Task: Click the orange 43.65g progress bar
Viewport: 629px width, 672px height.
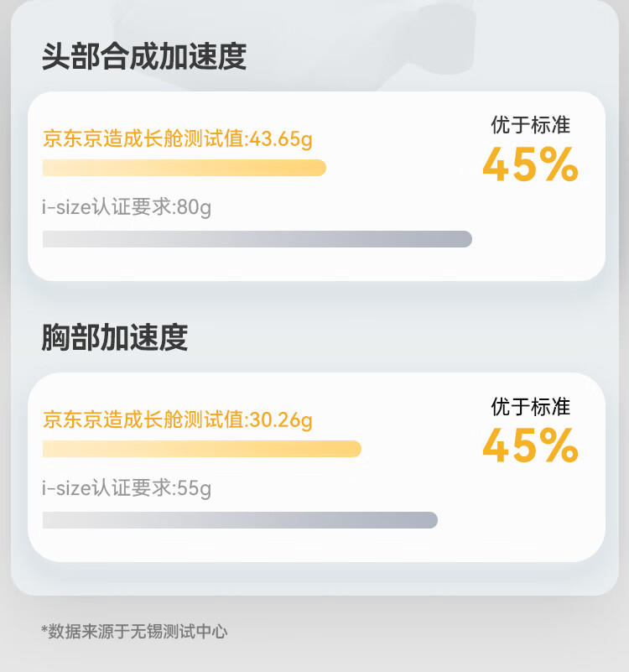Action: [184, 168]
